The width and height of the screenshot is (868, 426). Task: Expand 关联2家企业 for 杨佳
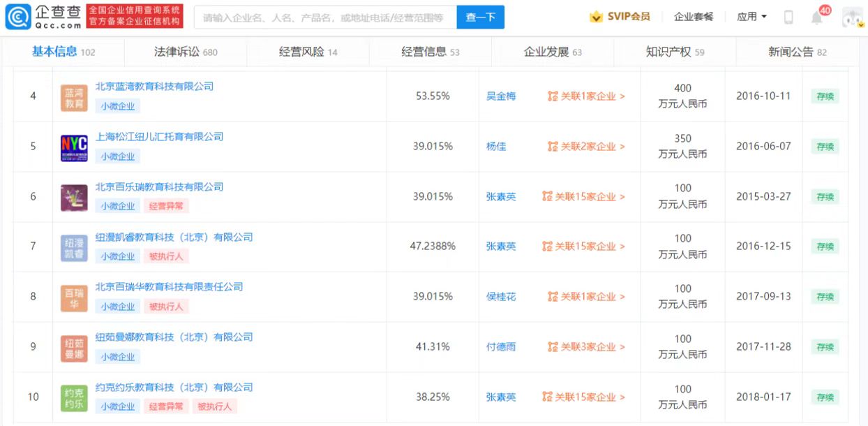tap(586, 147)
